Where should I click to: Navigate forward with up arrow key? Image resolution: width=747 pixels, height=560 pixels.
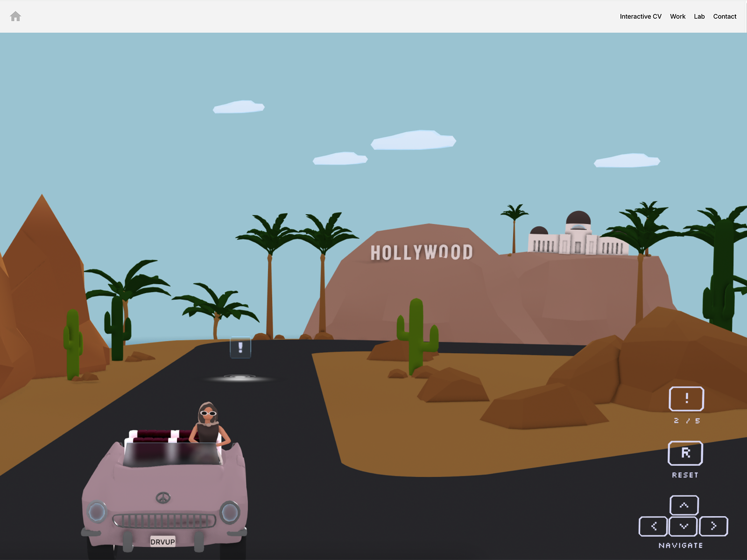pos(684,505)
